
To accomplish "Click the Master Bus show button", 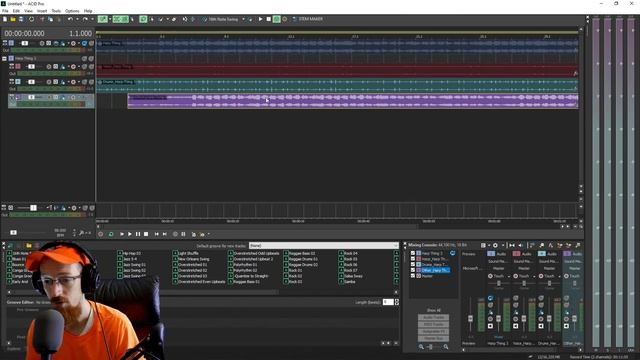I will 433,339.
